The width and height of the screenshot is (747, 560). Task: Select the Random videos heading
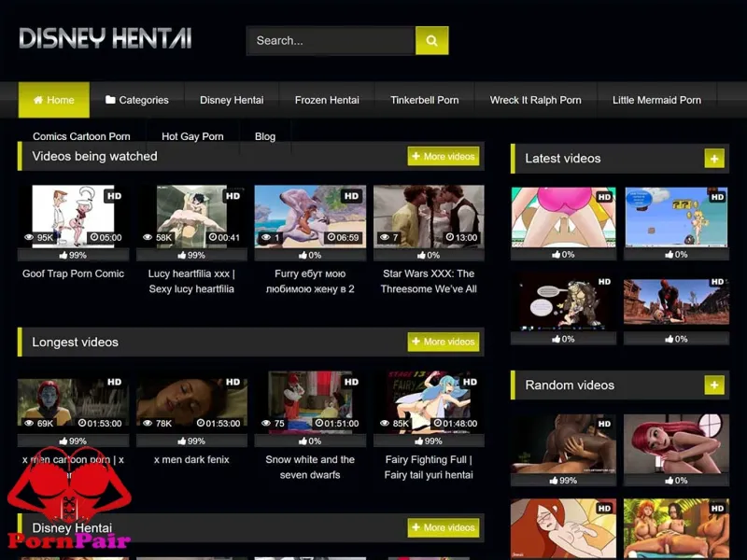coord(570,385)
